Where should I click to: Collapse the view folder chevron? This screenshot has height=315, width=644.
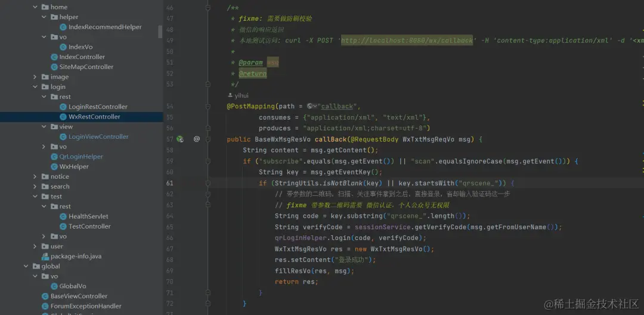(x=44, y=127)
